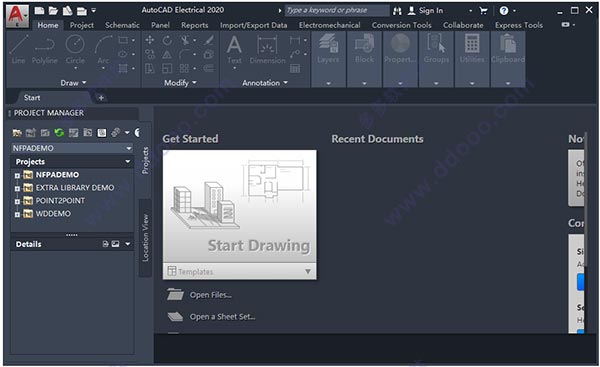Viewport: 600px width, 367px height.
Task: Open the Utilities calculator panel
Action: 471,59
